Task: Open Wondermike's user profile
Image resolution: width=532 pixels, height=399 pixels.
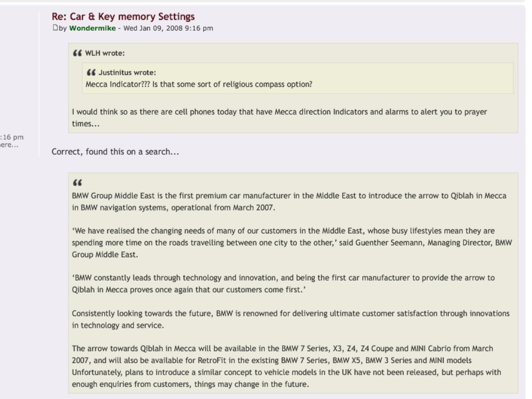Action: (x=92, y=28)
